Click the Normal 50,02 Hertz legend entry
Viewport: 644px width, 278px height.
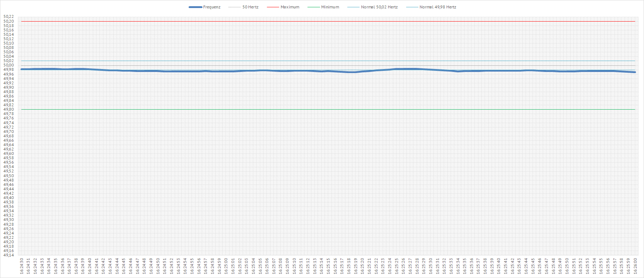point(379,7)
